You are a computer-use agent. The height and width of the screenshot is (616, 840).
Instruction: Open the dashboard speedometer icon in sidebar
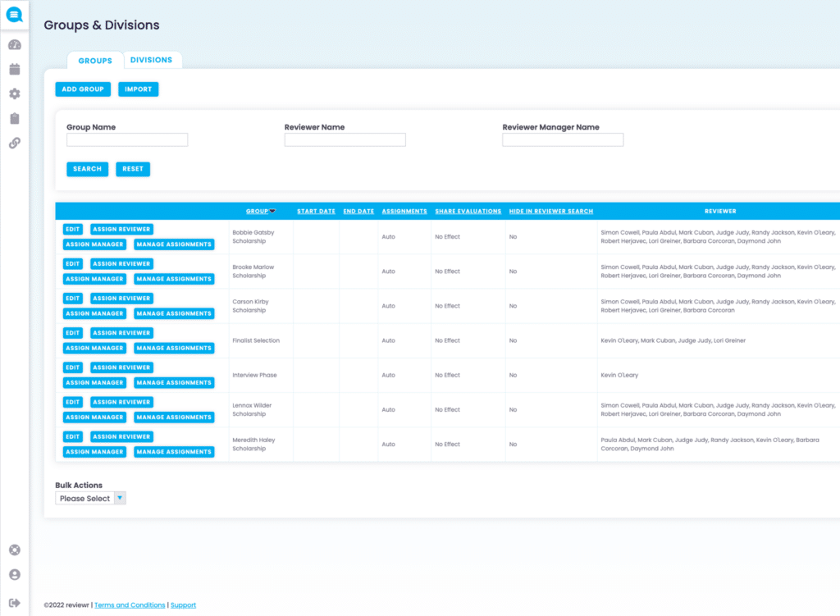(14, 44)
